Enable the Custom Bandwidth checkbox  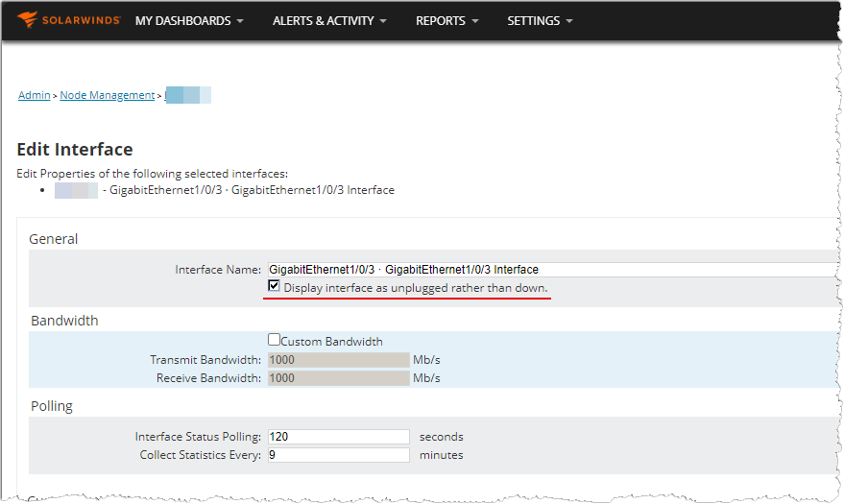(274, 340)
